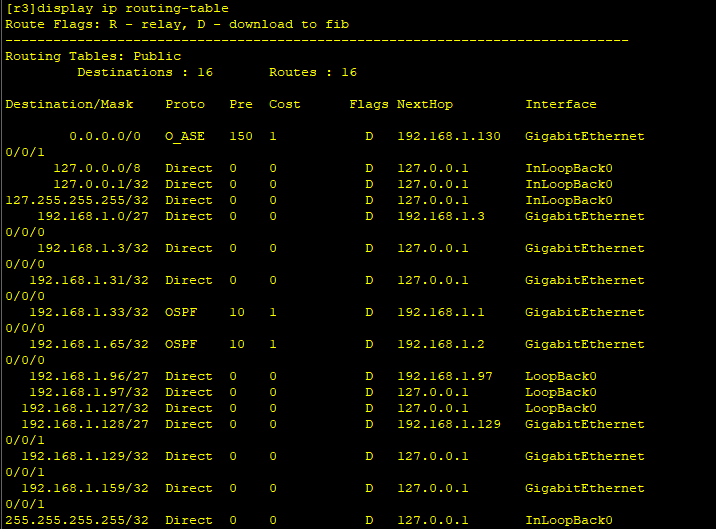Image resolution: width=716 pixels, height=529 pixels.
Task: Click InLoopBack0 in 127.0.0.0/8 row
Action: (x=569, y=168)
